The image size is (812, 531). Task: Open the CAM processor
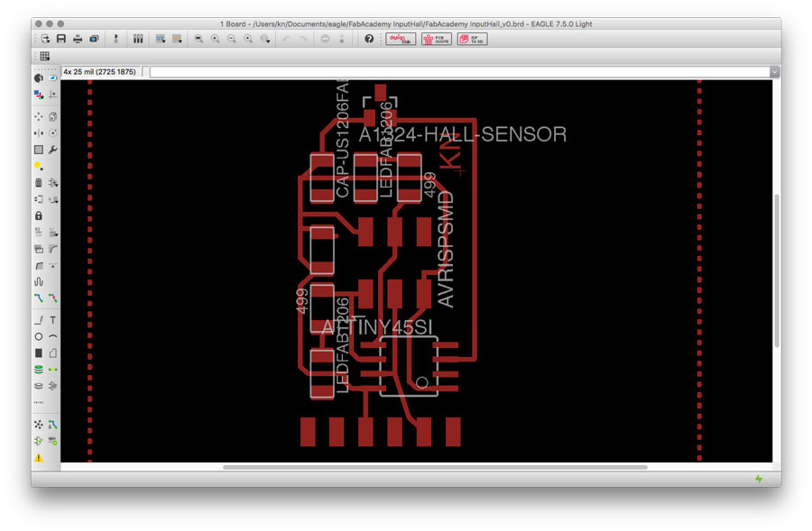coord(94,39)
